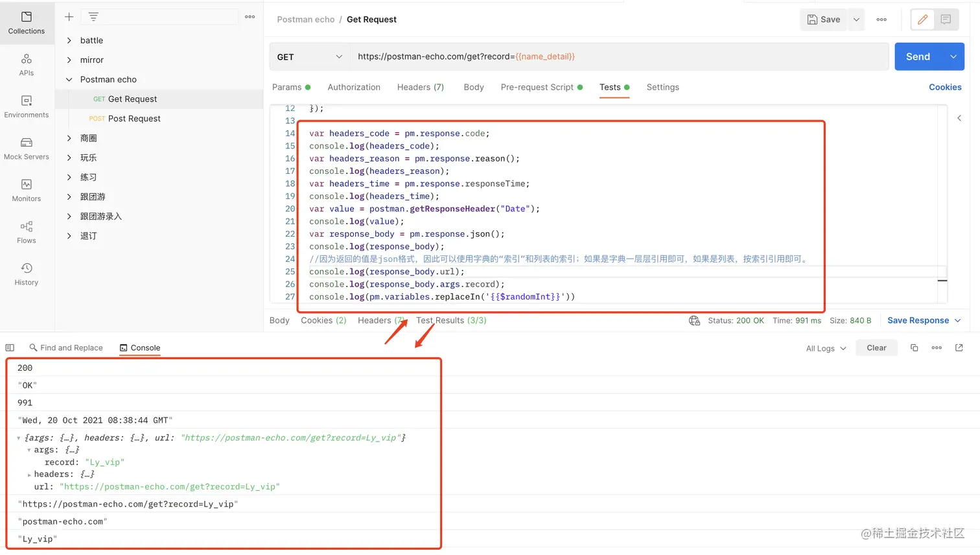
Task: Collapse the args object in console
Action: point(29,450)
